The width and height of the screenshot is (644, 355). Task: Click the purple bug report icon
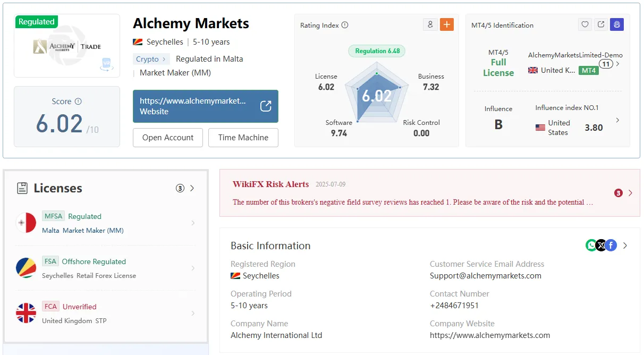pos(617,24)
